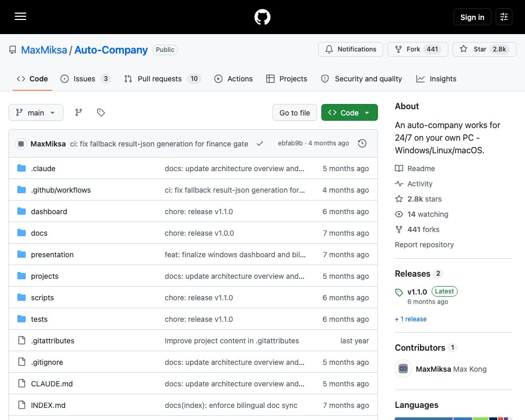The image size is (525, 420).
Task: Open the projects folder
Action: pyautogui.click(x=45, y=276)
